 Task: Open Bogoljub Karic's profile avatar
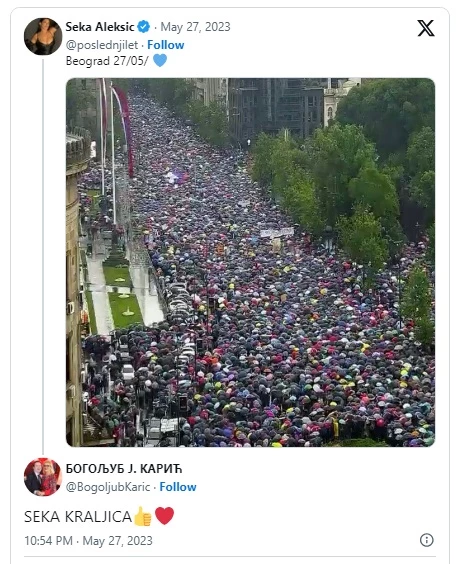point(43,477)
